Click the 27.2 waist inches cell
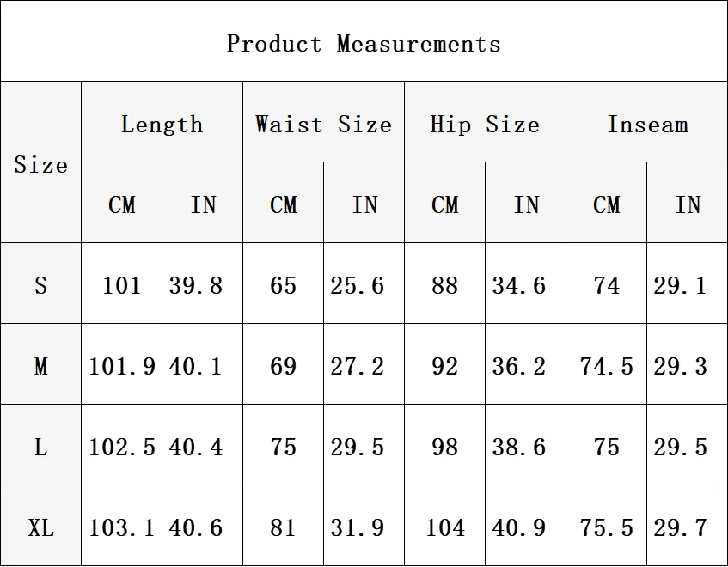The image size is (728, 567). click(358, 367)
